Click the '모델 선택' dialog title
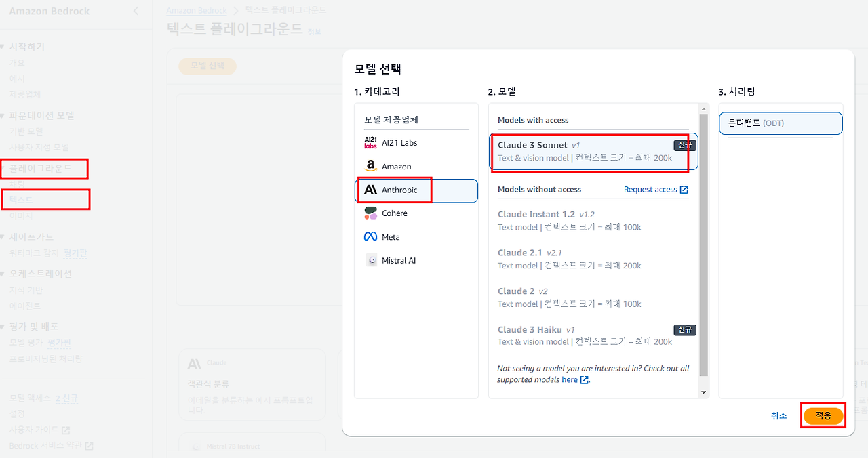The image size is (868, 458). click(x=378, y=68)
